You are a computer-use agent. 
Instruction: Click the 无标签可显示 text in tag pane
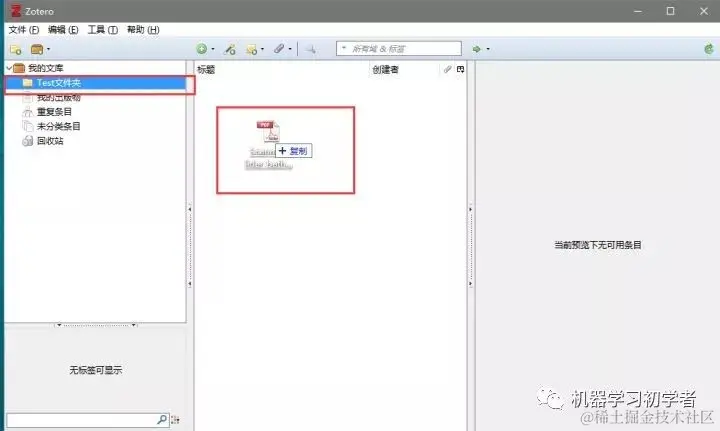point(96,370)
